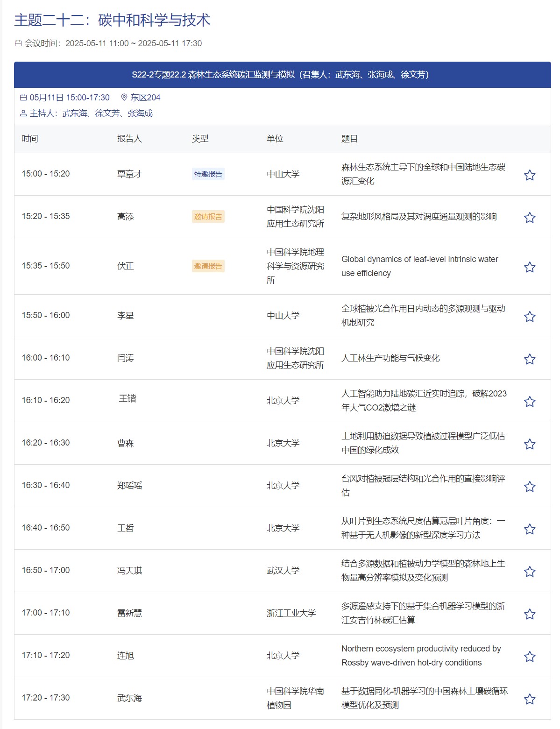This screenshot has height=729, width=560.
Task: Click affiliation 浙江工业大学
Action: (x=291, y=613)
